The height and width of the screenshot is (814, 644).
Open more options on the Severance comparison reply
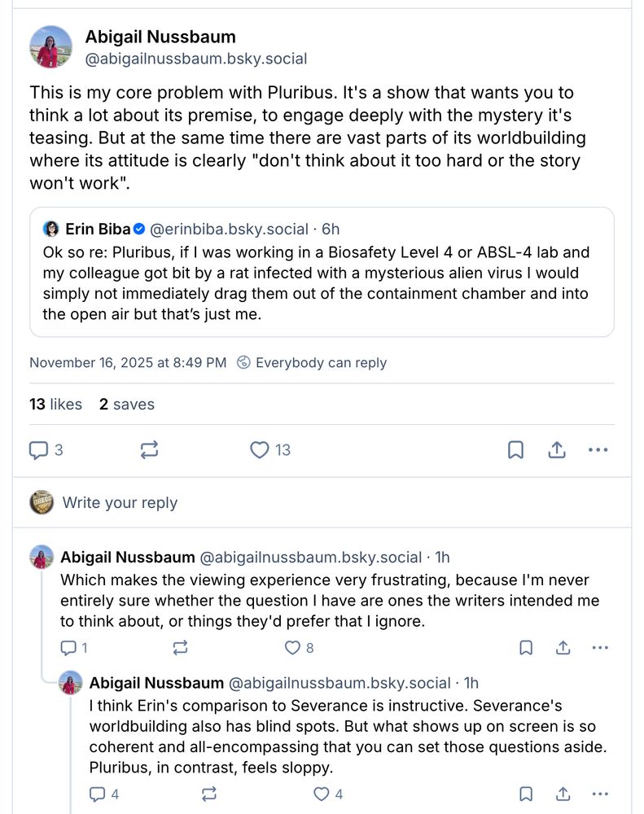pos(600,794)
